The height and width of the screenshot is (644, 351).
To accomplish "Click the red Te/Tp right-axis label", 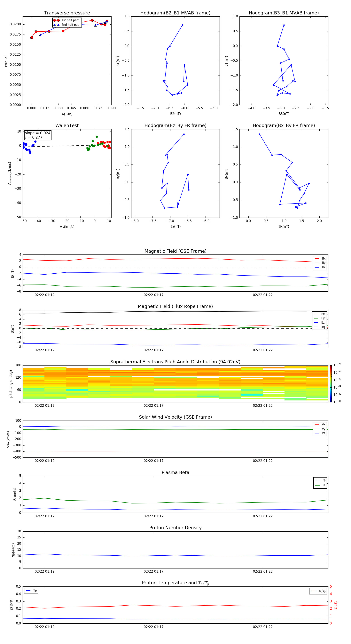I will (336, 605).
